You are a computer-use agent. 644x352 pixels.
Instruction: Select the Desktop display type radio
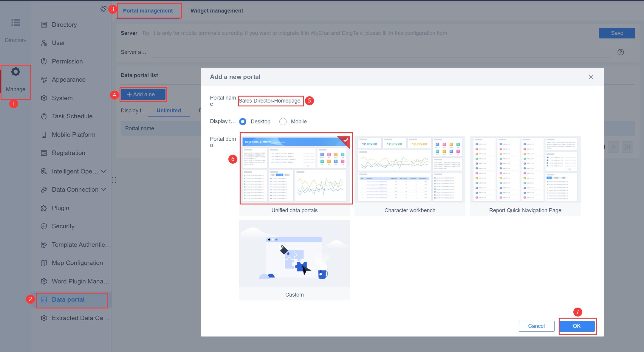coord(242,121)
